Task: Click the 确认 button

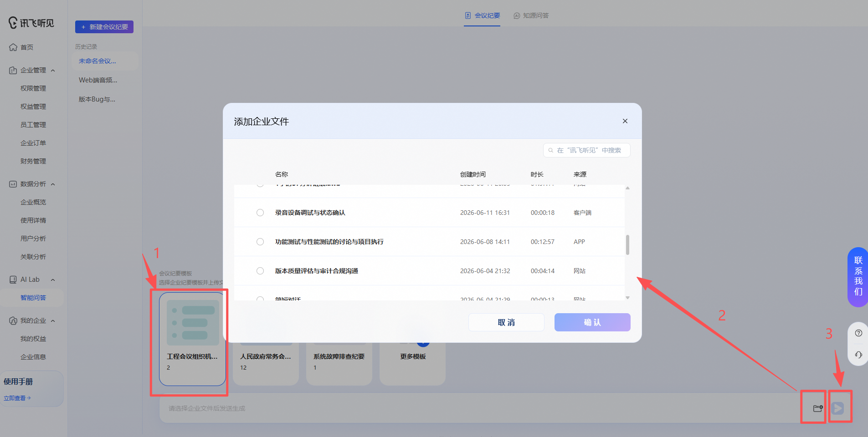Action: coord(592,322)
